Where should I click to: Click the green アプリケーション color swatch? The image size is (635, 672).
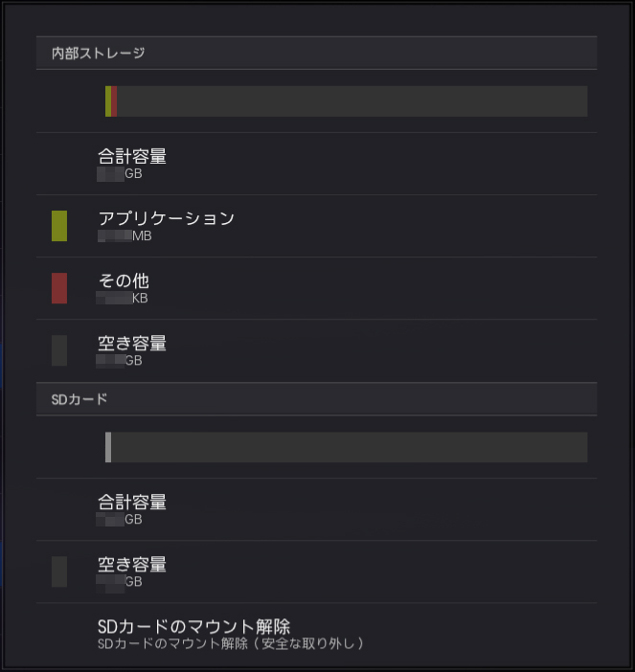tap(59, 226)
